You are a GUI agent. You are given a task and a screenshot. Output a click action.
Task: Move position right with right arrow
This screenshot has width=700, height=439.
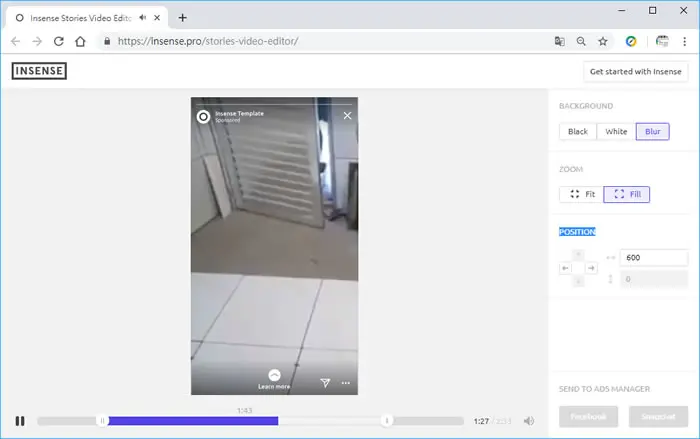coord(591,268)
